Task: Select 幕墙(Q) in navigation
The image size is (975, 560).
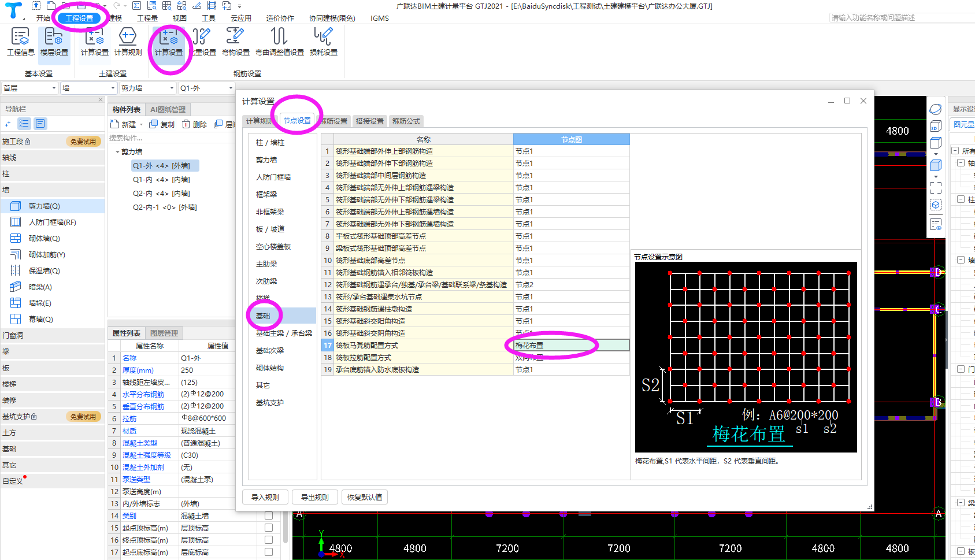Action: point(53,320)
